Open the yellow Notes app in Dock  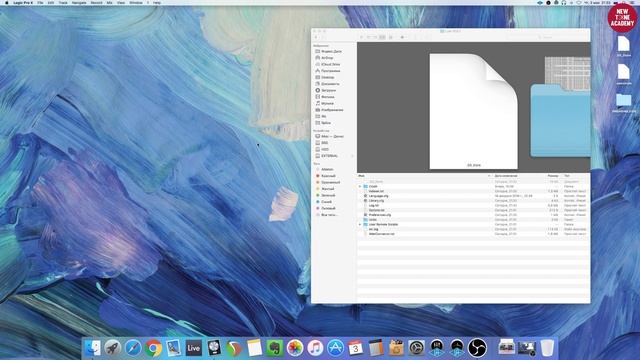pyautogui.click(x=254, y=348)
